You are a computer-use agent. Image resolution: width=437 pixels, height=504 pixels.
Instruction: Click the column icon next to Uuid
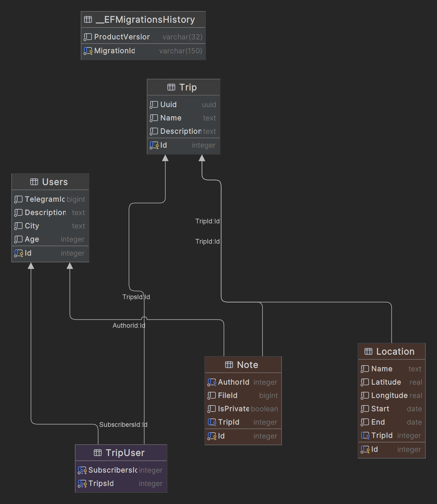pyautogui.click(x=154, y=105)
